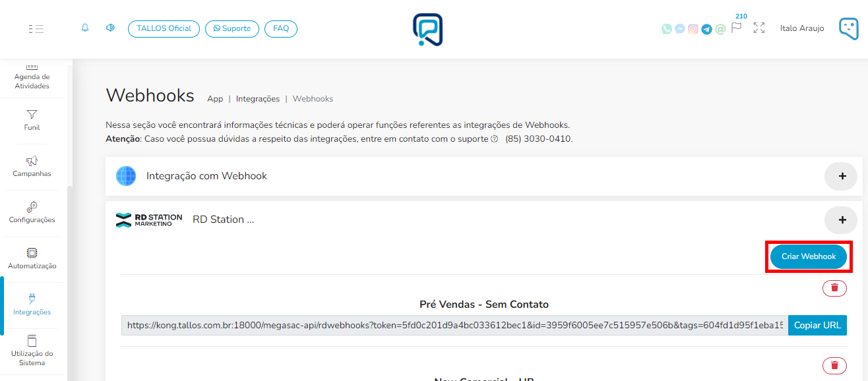The image size is (868, 381).
Task: Select the Automatização sidebar icon
Action: (31, 258)
